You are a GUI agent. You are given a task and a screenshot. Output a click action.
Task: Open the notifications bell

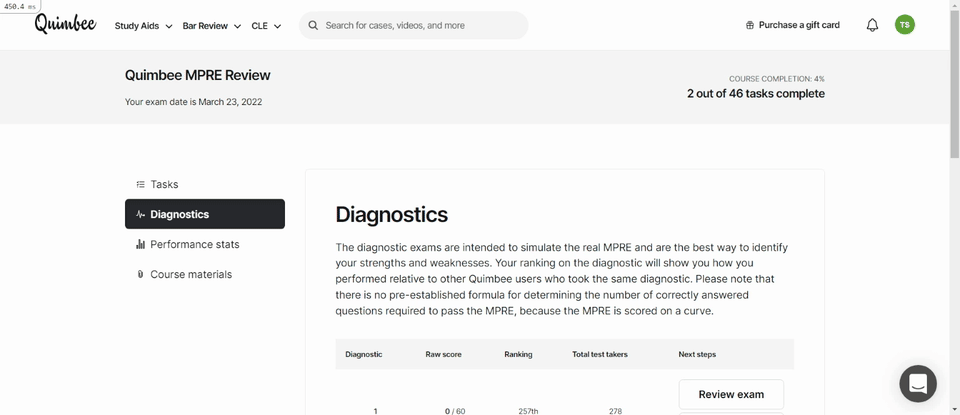coord(872,25)
